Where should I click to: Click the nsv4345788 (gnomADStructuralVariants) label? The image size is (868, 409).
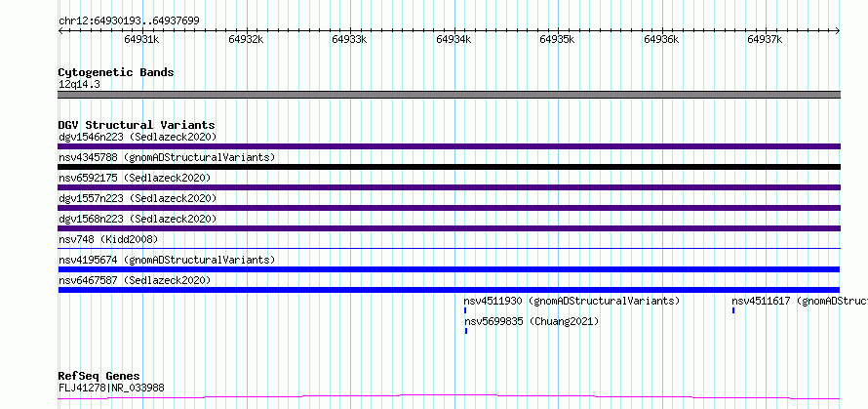click(167, 157)
